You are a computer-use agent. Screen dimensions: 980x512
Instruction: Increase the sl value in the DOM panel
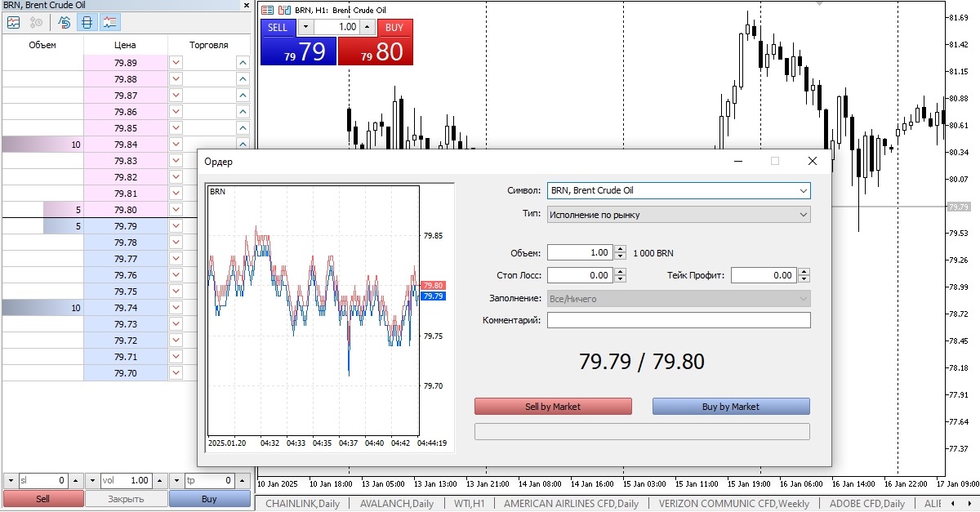75,481
